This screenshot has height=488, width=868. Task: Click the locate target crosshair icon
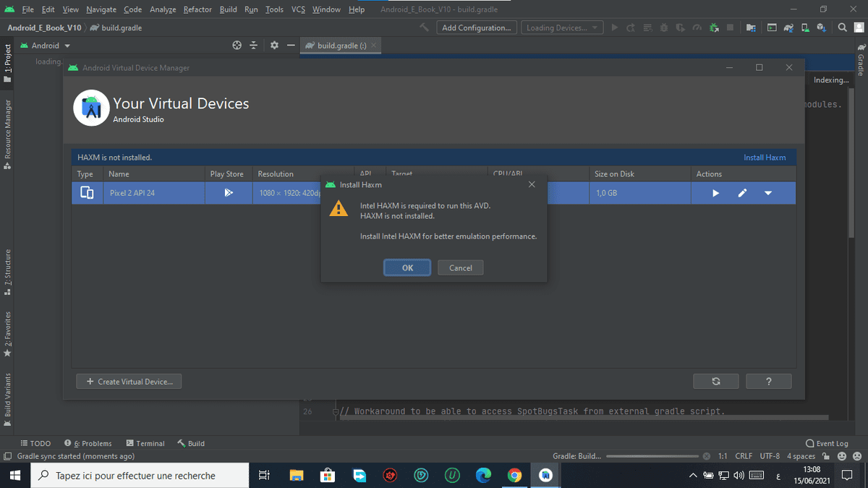237,46
